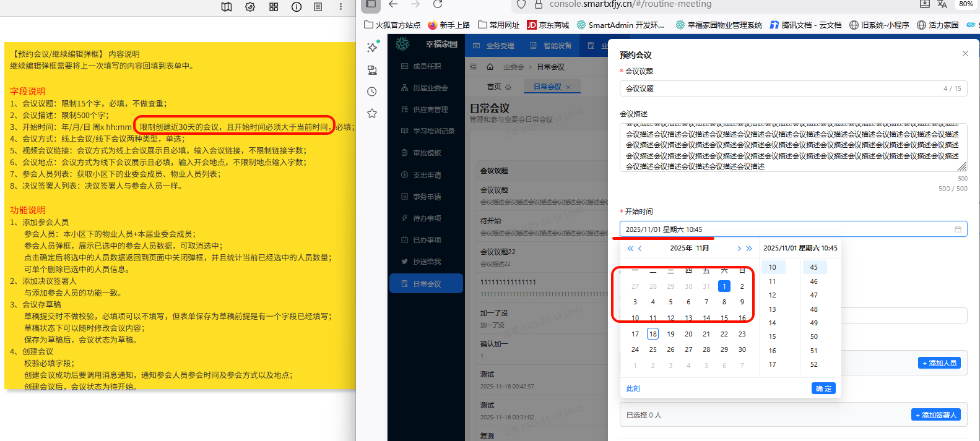Click the reader view book icon in left window
Image resolution: width=980 pixels, height=441 pixels.
tap(227, 7)
